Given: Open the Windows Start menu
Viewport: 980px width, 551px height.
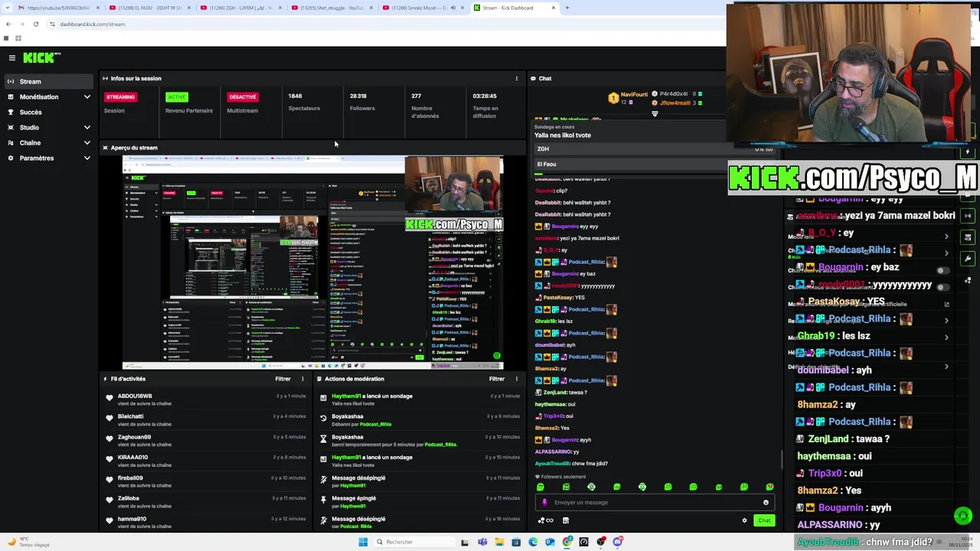Looking at the screenshot, I should click(363, 542).
